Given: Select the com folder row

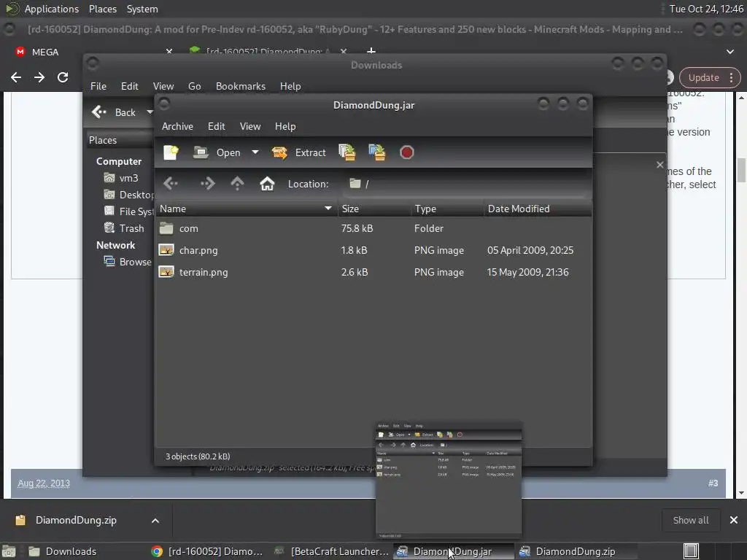Looking at the screenshot, I should 373,228.
